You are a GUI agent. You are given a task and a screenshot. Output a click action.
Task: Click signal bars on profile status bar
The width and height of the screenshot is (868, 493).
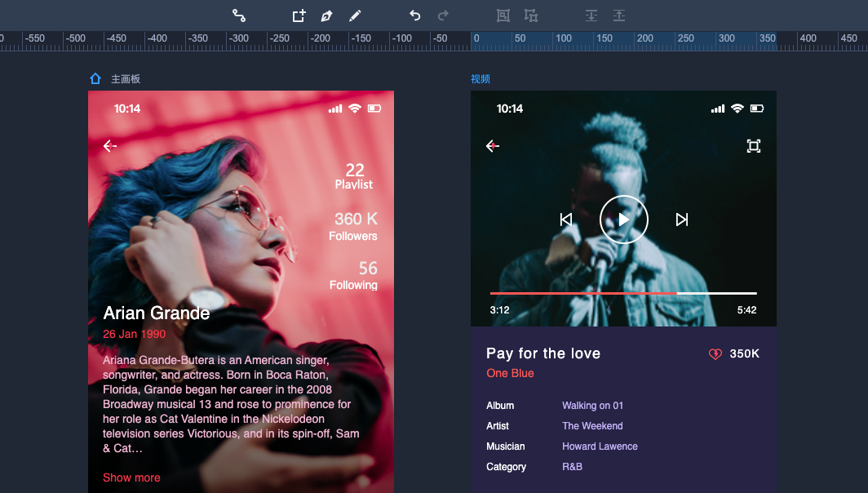coord(335,109)
